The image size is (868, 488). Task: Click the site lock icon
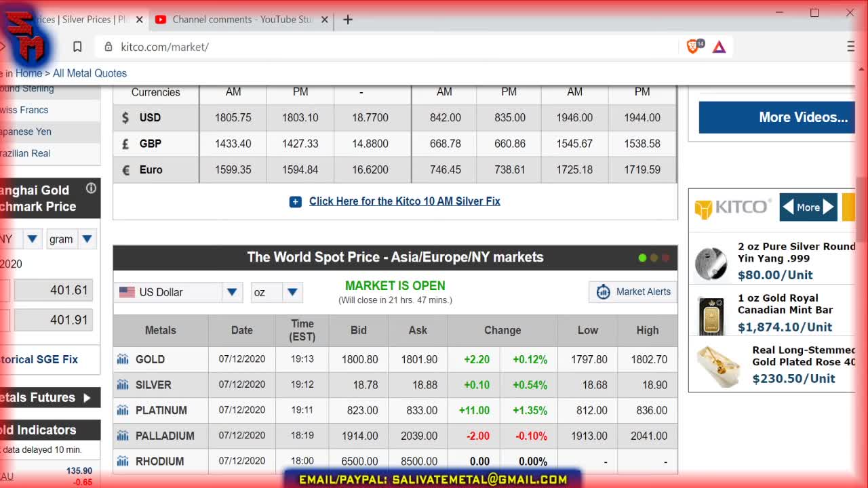tap(108, 47)
